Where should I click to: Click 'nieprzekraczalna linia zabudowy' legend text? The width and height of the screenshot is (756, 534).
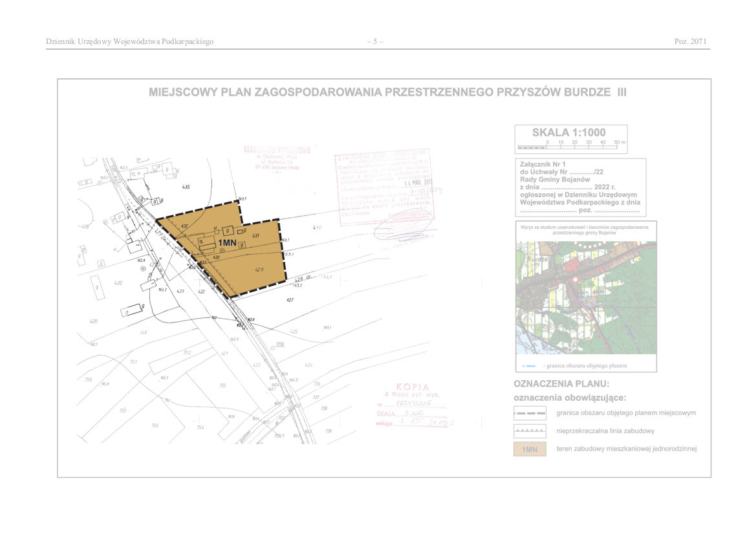click(605, 431)
